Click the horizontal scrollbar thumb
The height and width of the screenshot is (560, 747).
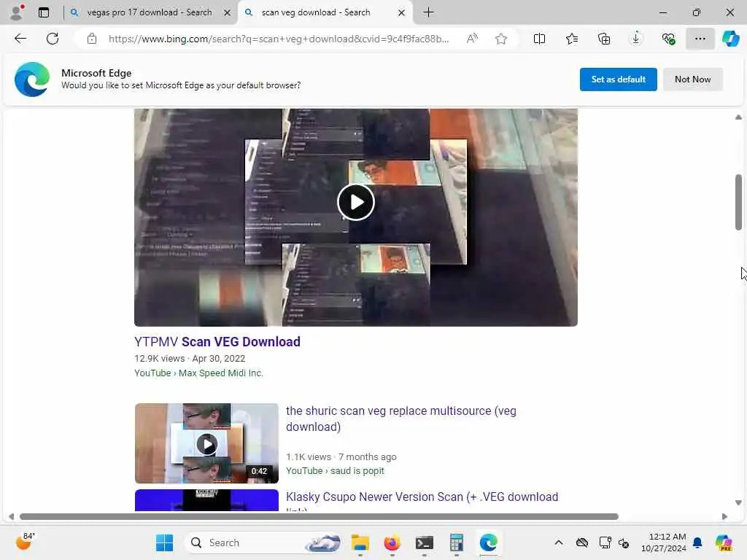click(x=320, y=517)
